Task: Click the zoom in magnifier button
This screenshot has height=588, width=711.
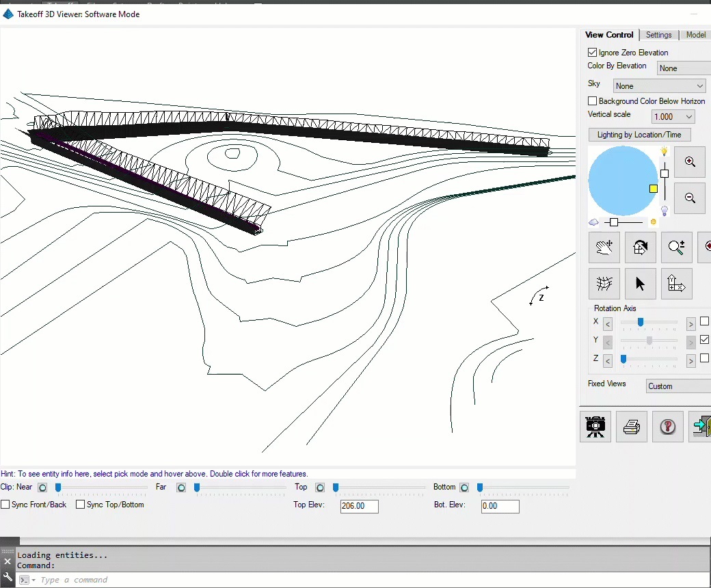Action: (690, 162)
